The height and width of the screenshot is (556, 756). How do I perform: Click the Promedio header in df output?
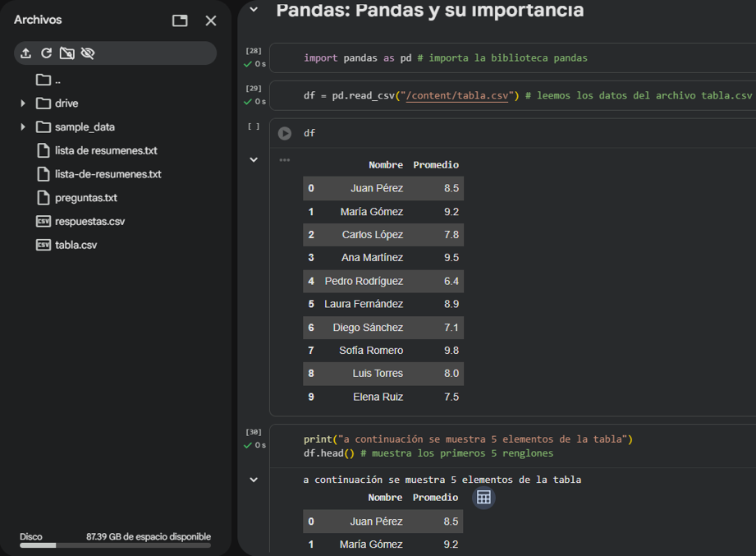tap(436, 165)
